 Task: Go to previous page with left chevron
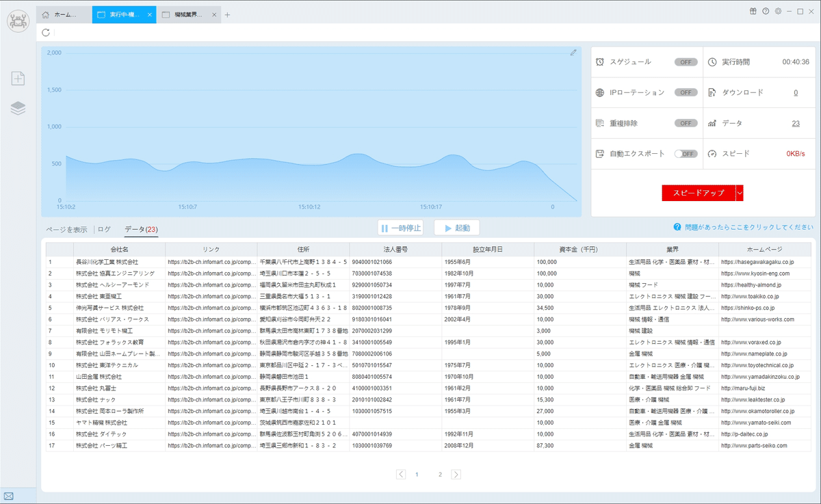[401, 474]
